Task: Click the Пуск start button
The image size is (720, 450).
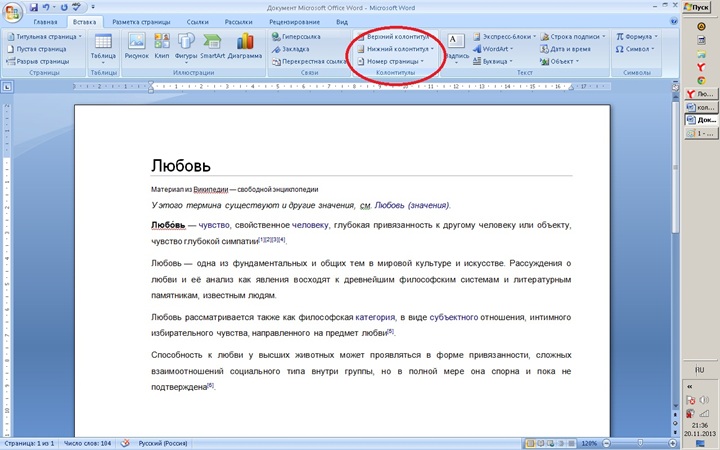Action: point(697,7)
